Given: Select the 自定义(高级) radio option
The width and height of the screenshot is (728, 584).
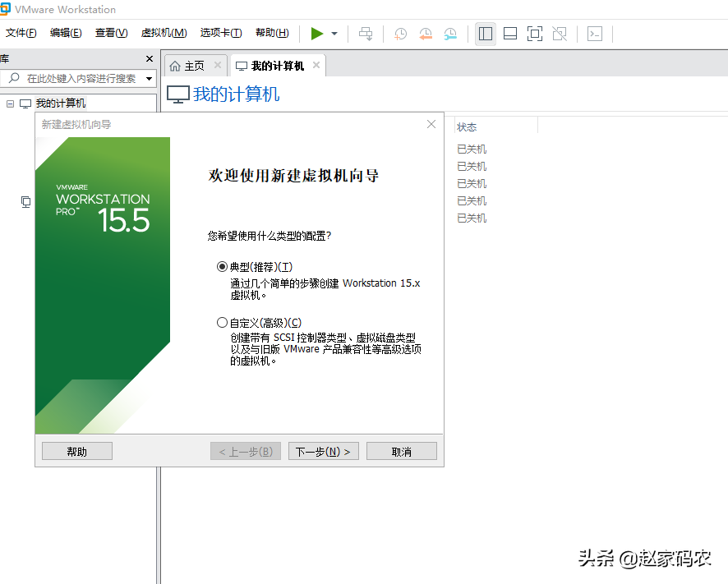Looking at the screenshot, I should [x=222, y=323].
